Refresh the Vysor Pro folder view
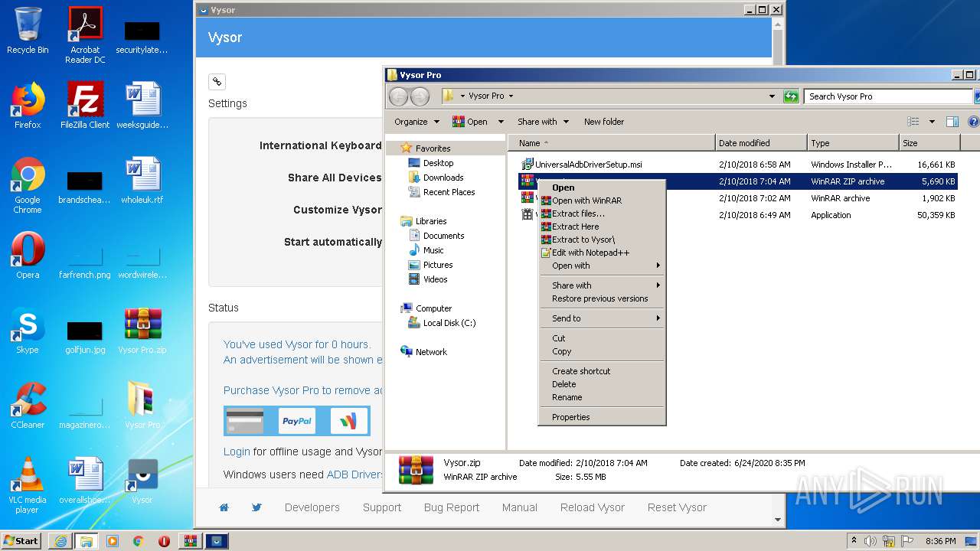Image resolution: width=980 pixels, height=551 pixels. [x=791, y=96]
